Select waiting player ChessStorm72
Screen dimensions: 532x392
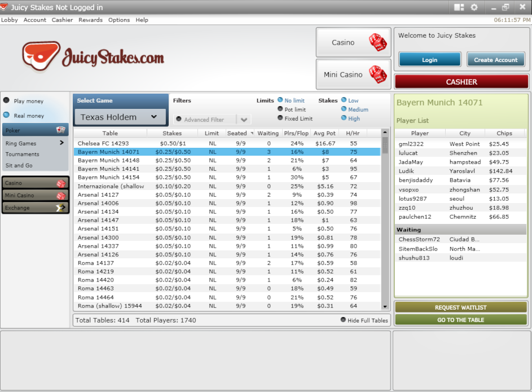[461, 239]
